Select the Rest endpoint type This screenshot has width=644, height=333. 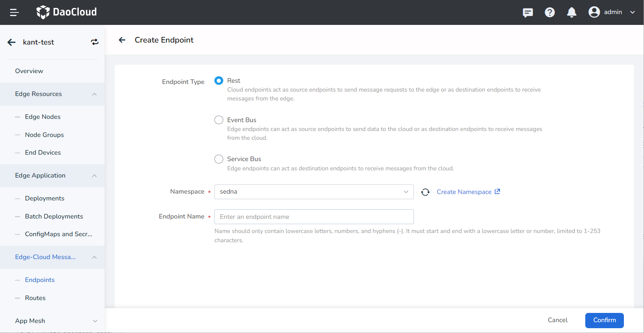(219, 81)
